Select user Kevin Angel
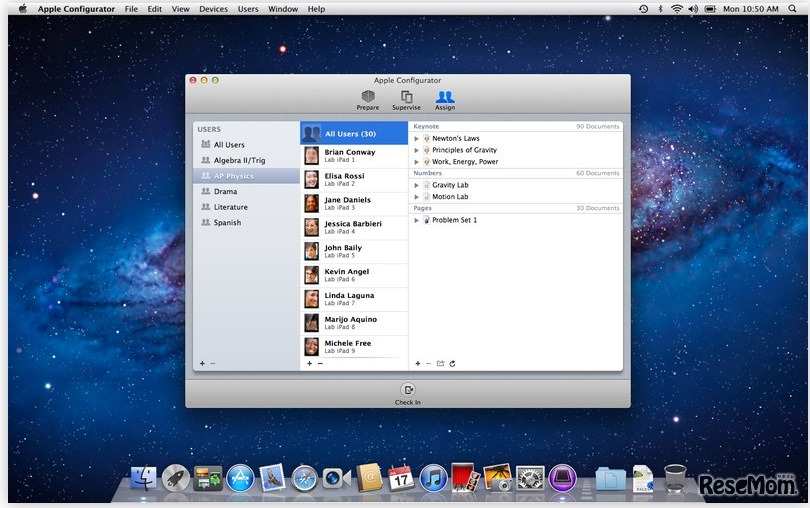Image resolution: width=810 pixels, height=508 pixels. [x=354, y=274]
